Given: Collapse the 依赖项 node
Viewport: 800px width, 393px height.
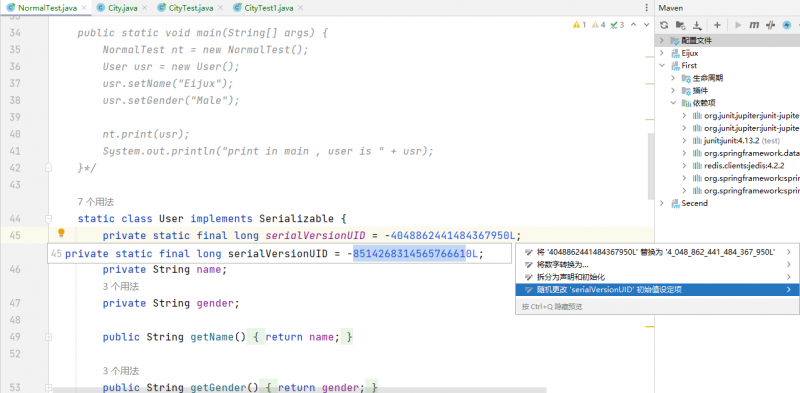Looking at the screenshot, I should 673,103.
